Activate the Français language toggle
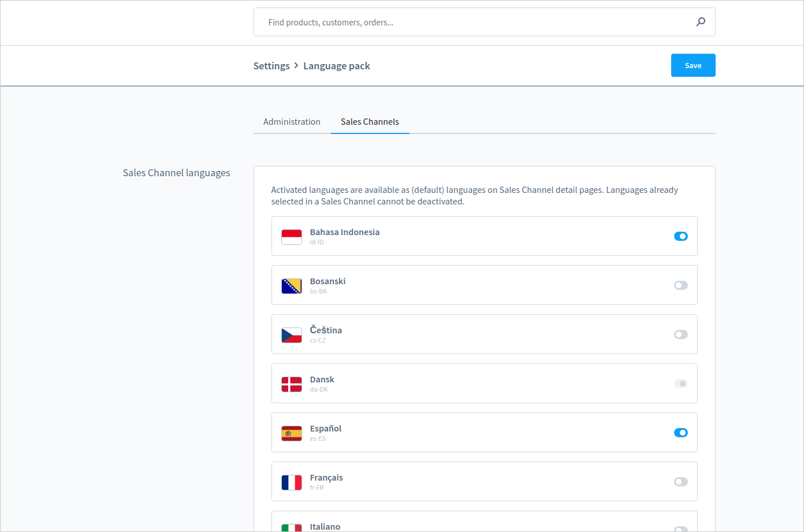The width and height of the screenshot is (804, 532). [681, 482]
